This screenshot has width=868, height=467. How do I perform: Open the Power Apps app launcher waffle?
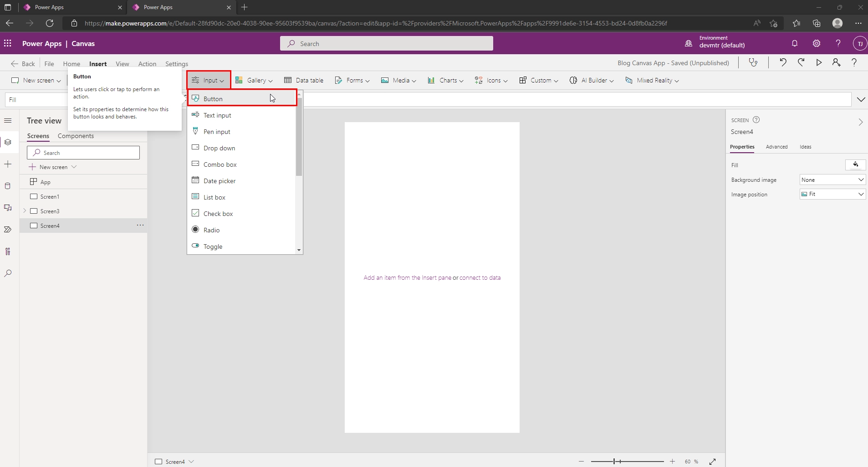pos(8,43)
